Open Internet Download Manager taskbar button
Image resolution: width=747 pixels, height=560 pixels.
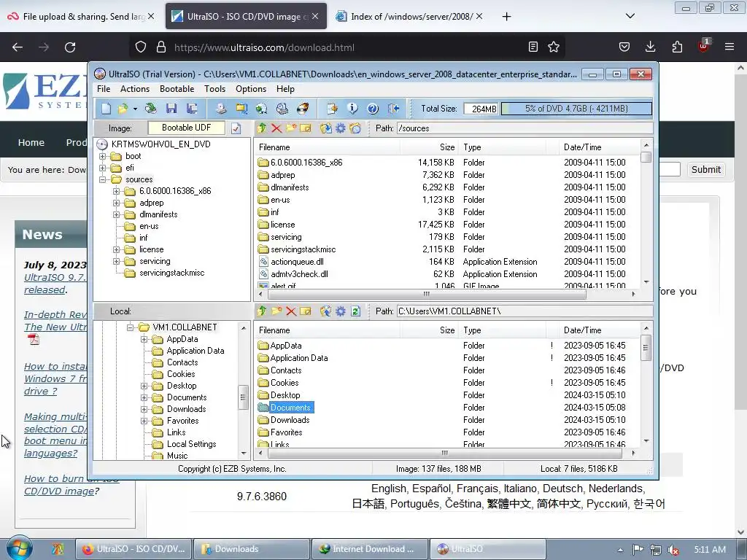coord(370,549)
